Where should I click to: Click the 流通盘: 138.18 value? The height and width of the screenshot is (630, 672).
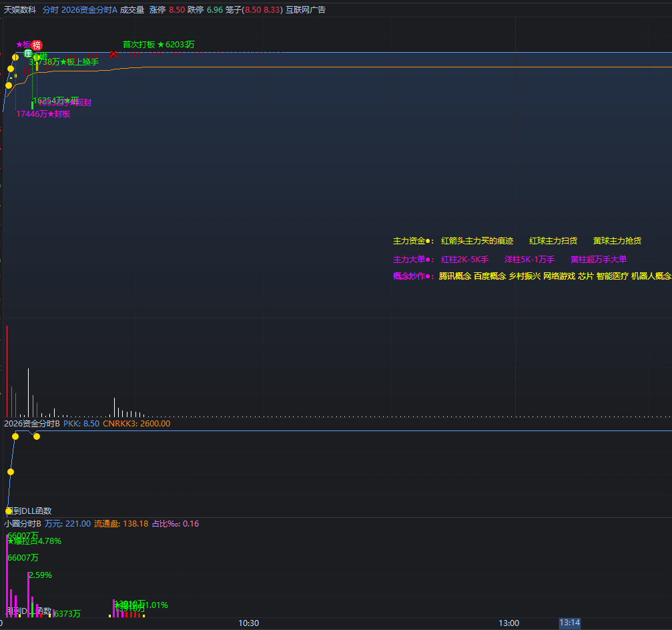[121, 524]
